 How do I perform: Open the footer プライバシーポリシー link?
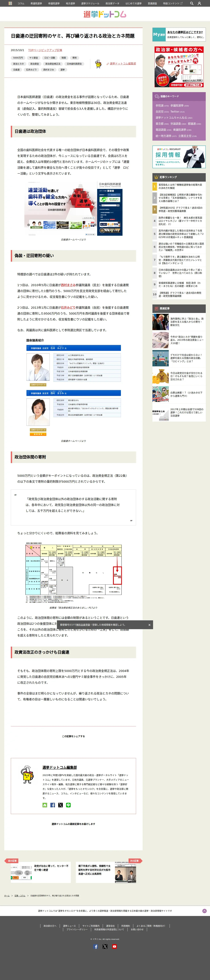77,929
